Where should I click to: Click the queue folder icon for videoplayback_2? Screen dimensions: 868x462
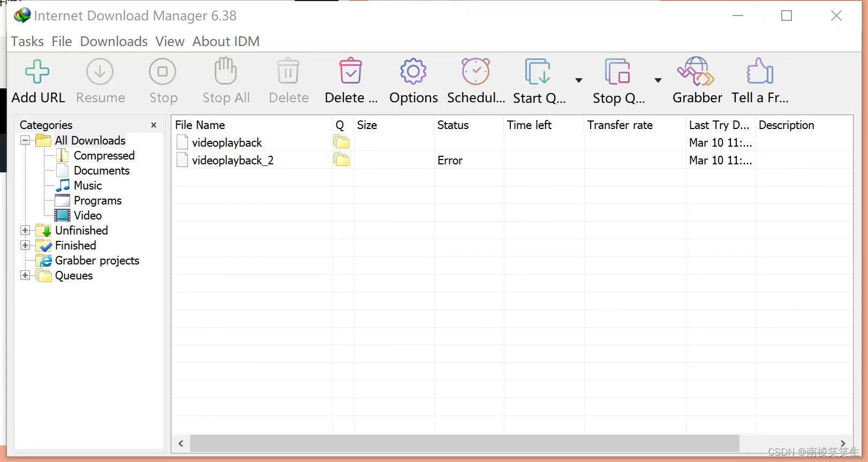341,160
